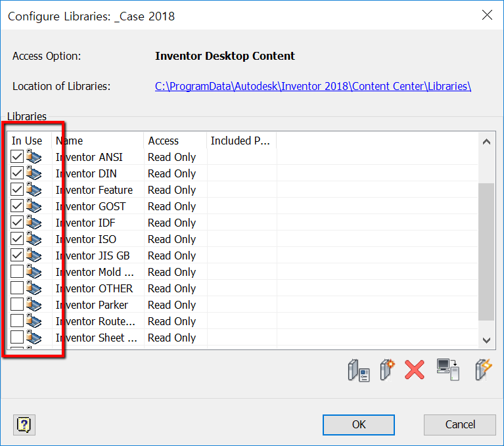Enable In Use for Inventor OTHER
This screenshot has width=504, height=446.
(x=17, y=288)
